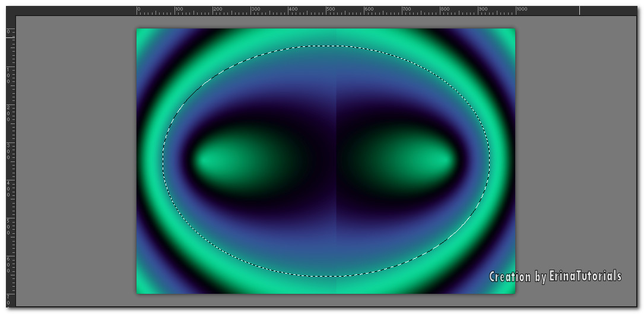
Task: Click the top edge of elliptical selection
Action: pos(326,46)
